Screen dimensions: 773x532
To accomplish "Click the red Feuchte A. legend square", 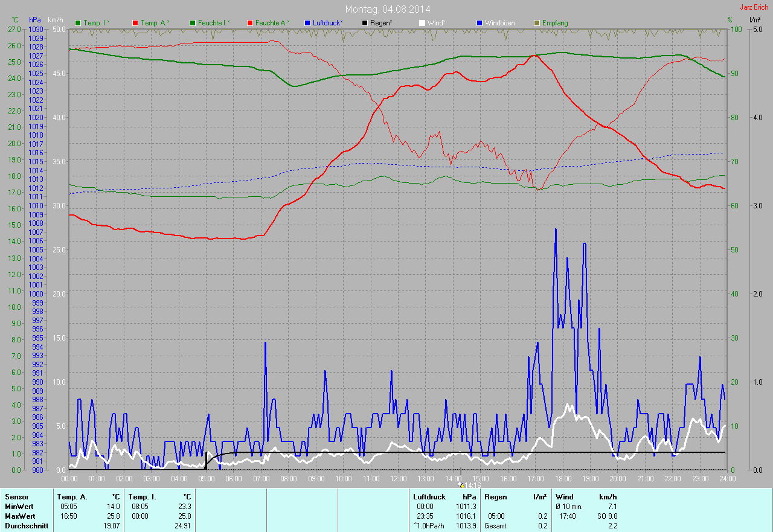I will click(x=250, y=23).
